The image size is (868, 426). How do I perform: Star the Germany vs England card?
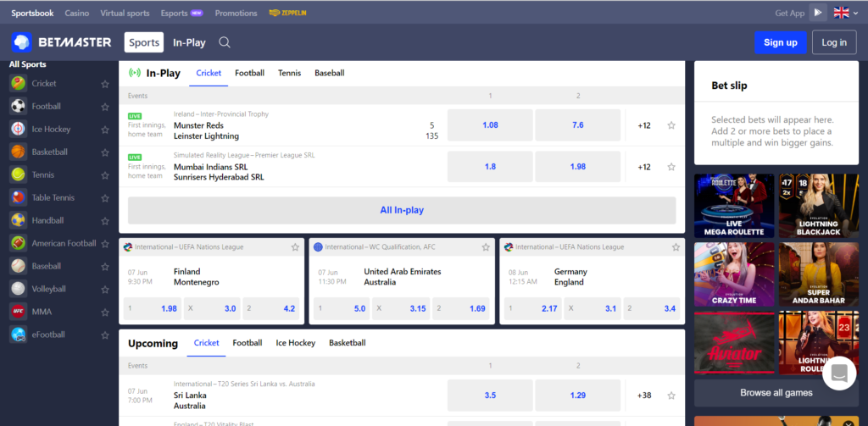click(x=676, y=247)
